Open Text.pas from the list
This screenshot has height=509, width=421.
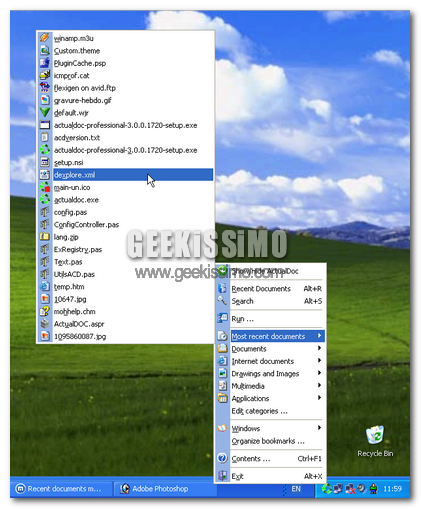tap(126, 262)
